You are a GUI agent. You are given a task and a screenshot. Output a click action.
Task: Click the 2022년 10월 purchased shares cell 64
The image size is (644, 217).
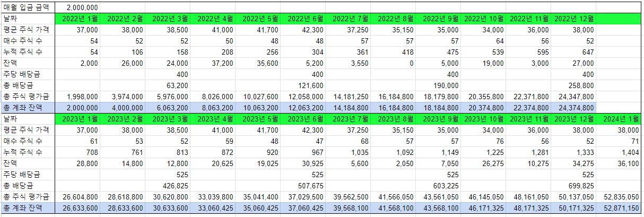483,41
